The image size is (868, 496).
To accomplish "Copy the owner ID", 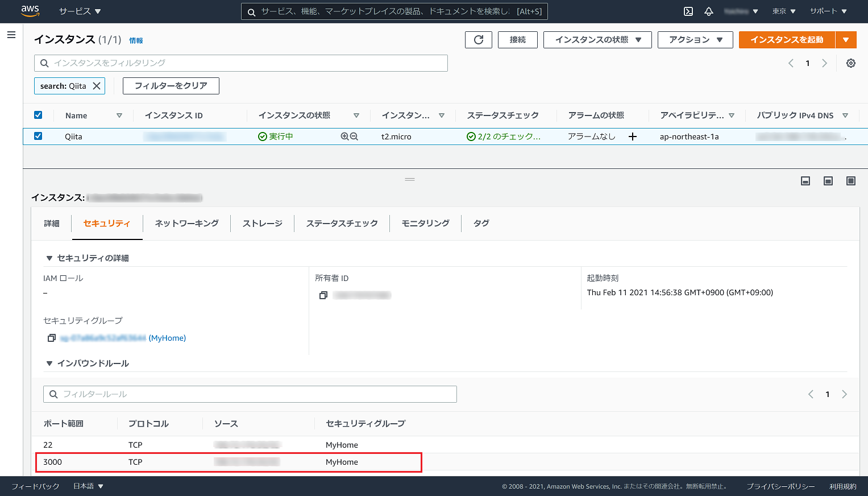I will click(x=323, y=295).
